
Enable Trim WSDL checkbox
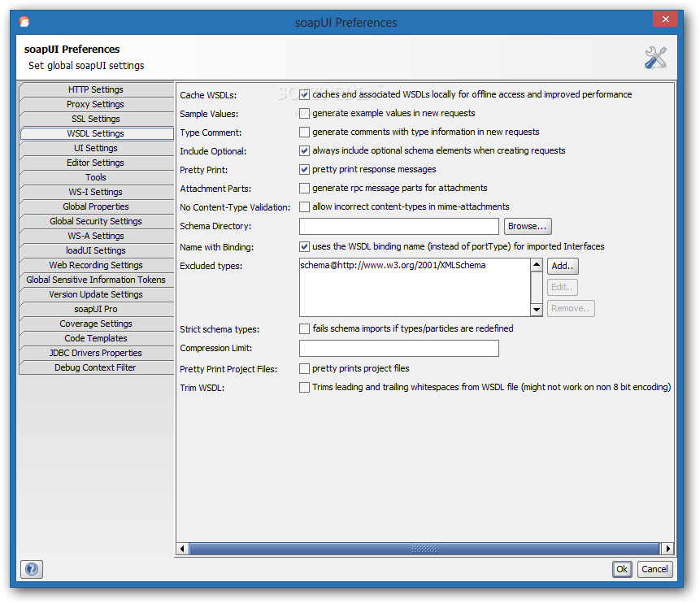[x=304, y=388]
